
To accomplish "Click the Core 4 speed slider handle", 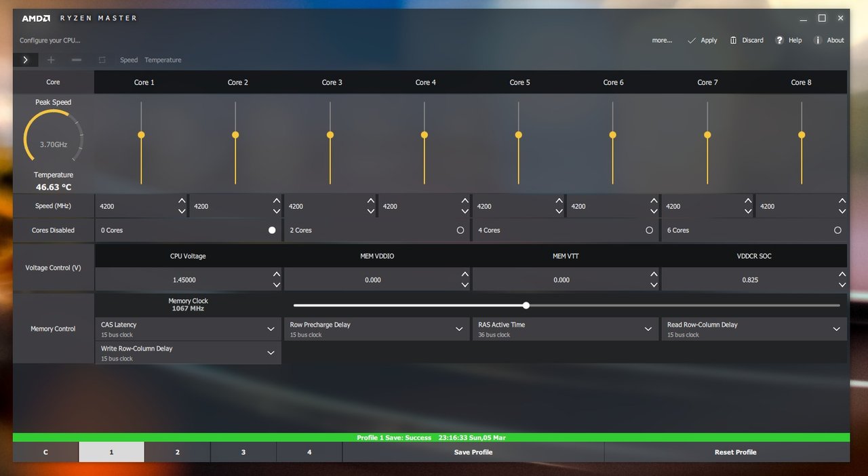I will (424, 135).
